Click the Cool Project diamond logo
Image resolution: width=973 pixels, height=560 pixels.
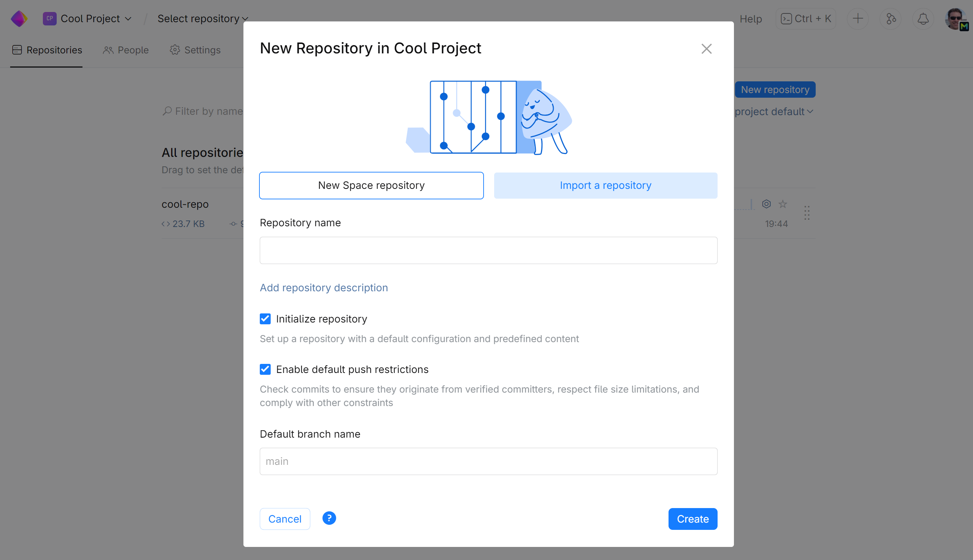point(19,18)
